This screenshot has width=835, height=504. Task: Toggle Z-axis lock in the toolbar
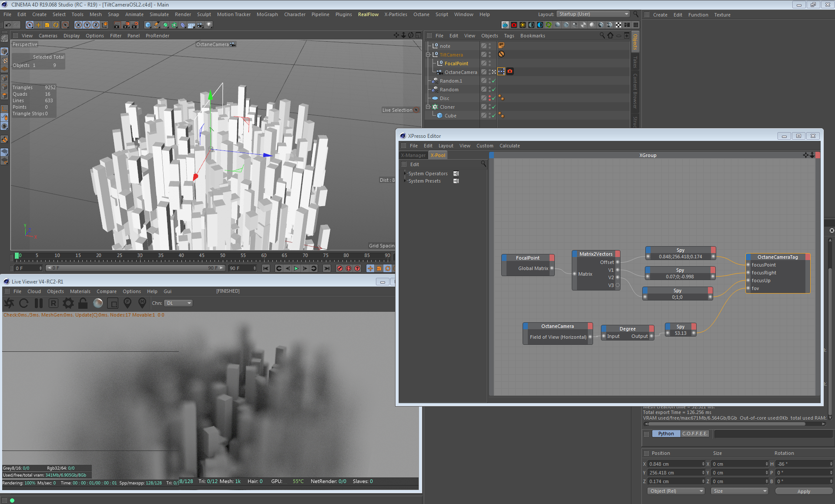(96, 25)
